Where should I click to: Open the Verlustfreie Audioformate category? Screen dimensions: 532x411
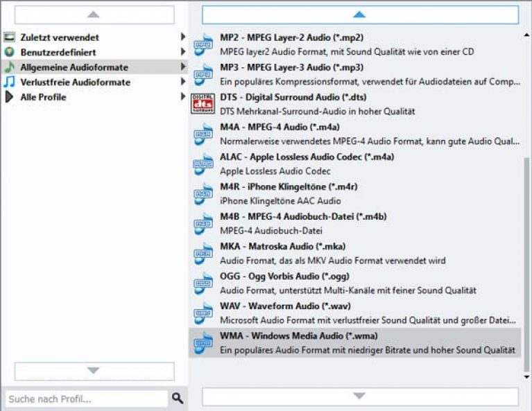click(75, 82)
